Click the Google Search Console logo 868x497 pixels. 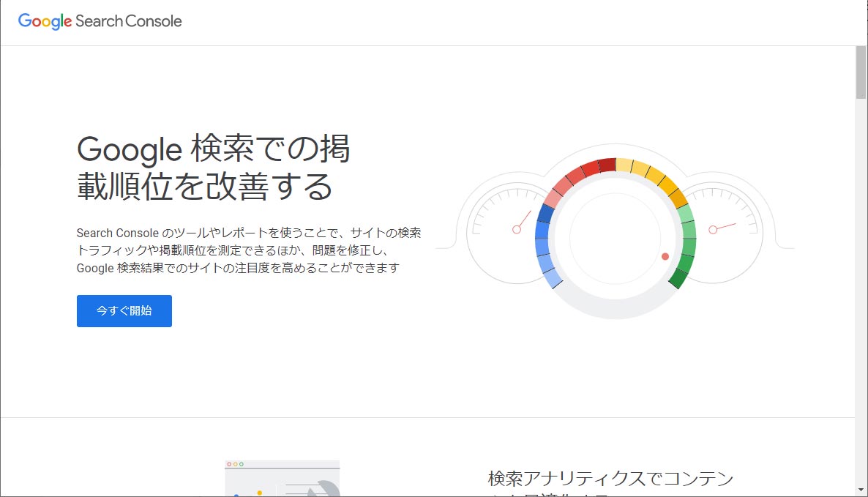pos(100,21)
